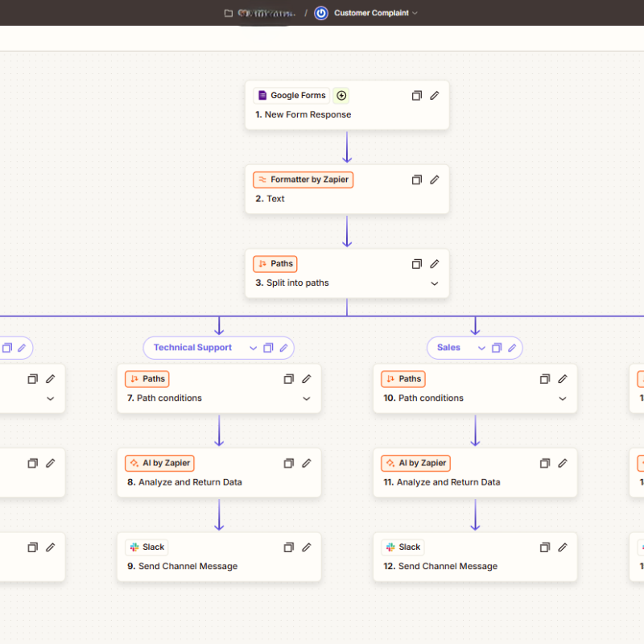This screenshot has height=644, width=644.
Task: Click the instant trigger lightning icon
Action: pyautogui.click(x=341, y=95)
